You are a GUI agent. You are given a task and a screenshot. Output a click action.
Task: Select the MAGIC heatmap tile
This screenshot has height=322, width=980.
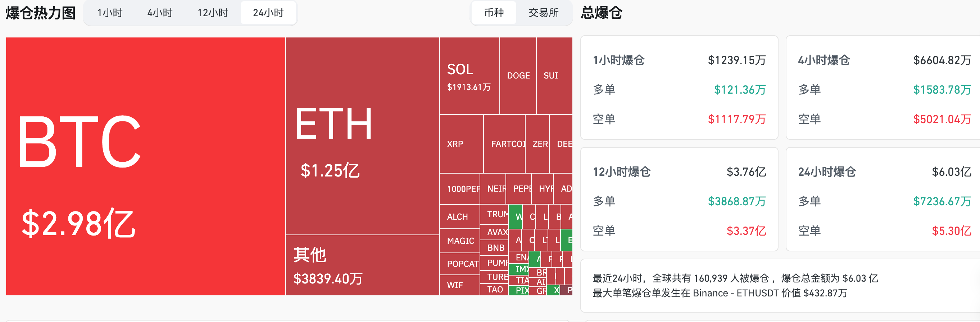coord(460,241)
